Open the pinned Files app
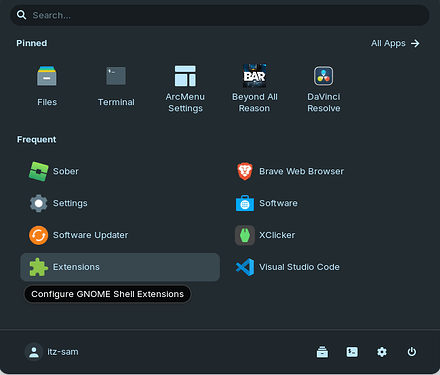This screenshot has height=375, width=440. click(x=47, y=86)
